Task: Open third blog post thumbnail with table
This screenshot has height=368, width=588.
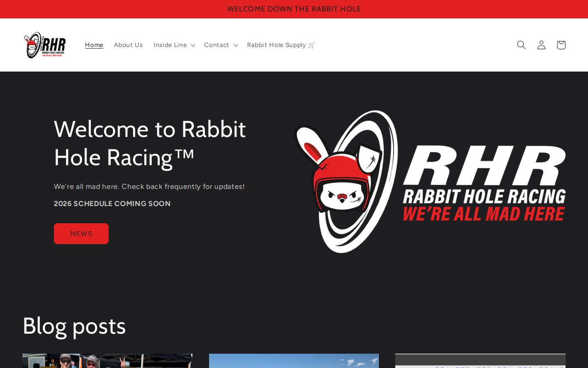Action: coord(480,361)
